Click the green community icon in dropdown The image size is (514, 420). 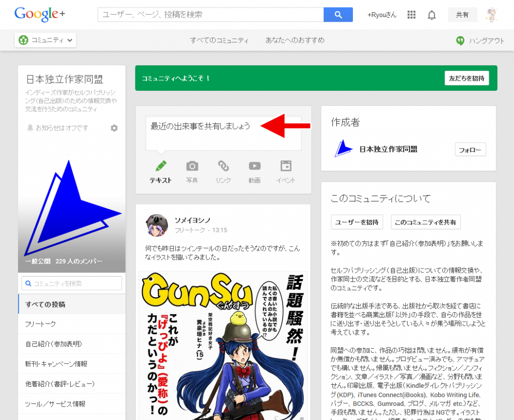tap(23, 40)
